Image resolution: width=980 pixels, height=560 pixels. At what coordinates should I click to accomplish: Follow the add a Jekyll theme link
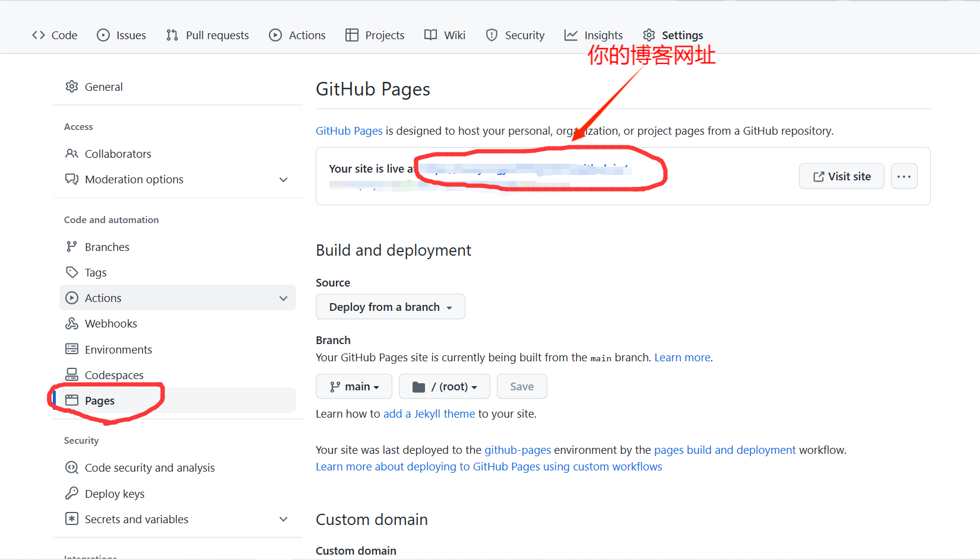pos(429,413)
